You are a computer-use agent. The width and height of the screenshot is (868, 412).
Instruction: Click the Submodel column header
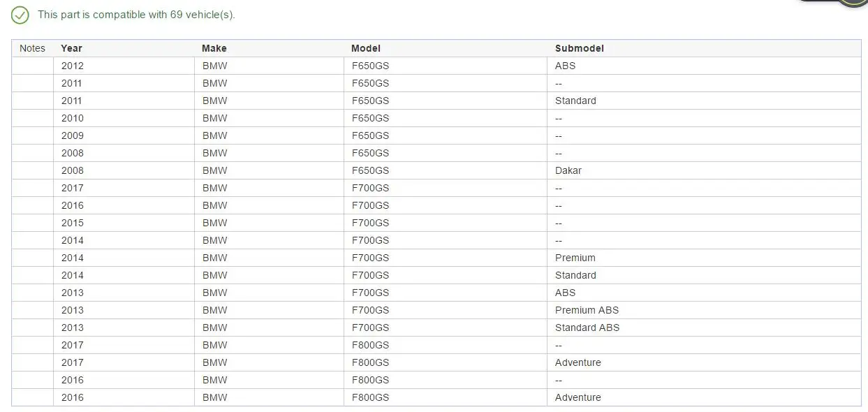(x=579, y=48)
